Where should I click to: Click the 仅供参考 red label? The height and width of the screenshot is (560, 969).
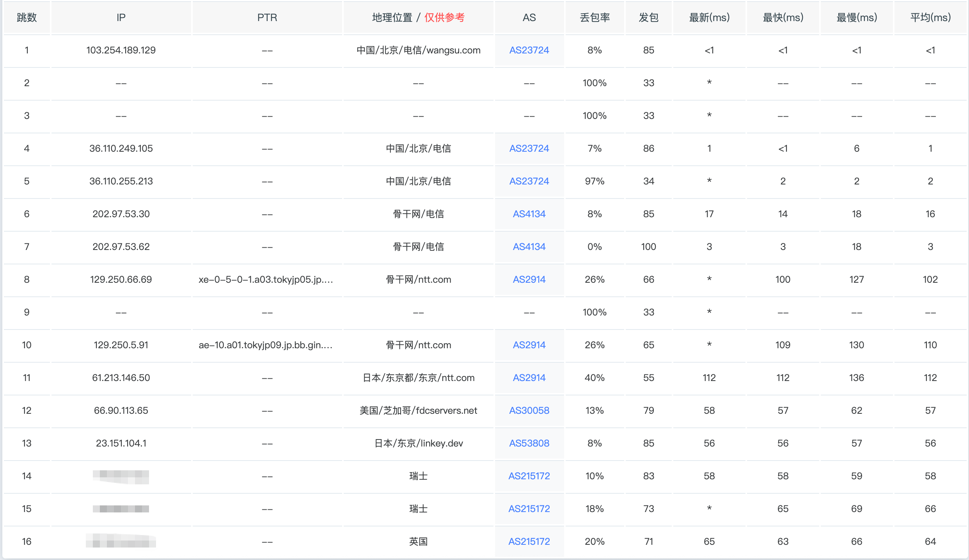click(444, 18)
